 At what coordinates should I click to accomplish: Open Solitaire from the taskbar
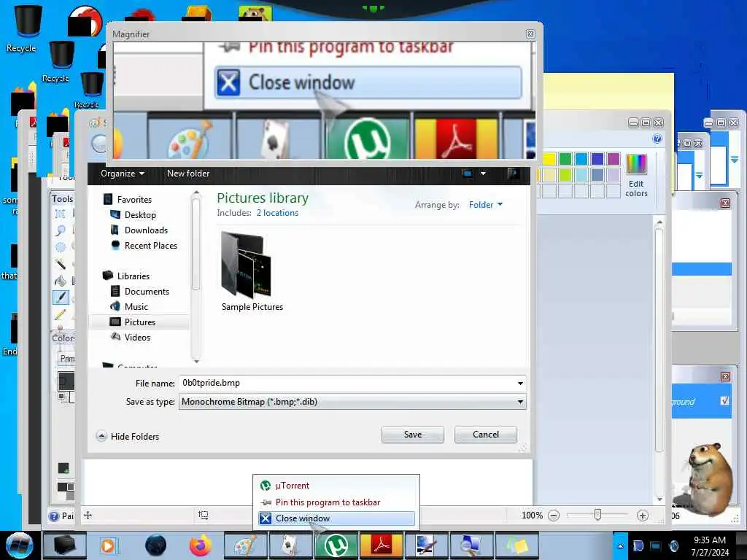(x=290, y=545)
